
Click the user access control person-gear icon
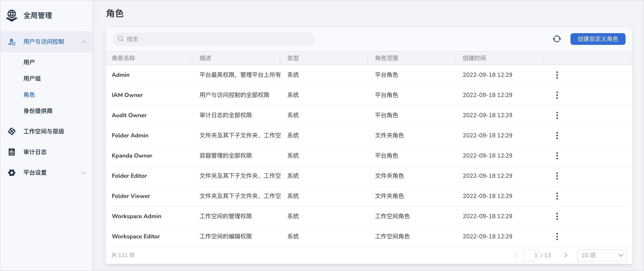coord(11,42)
